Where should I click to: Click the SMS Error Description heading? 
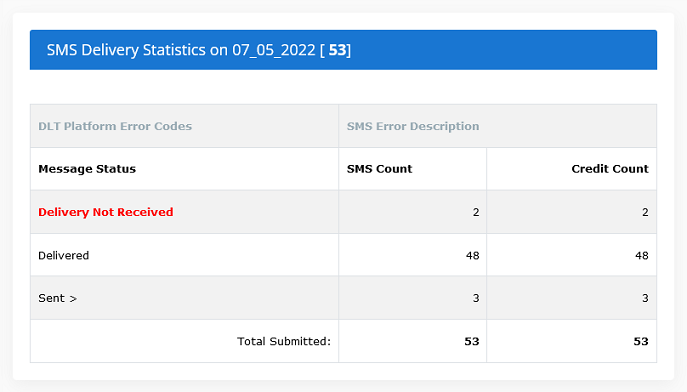[x=413, y=126]
